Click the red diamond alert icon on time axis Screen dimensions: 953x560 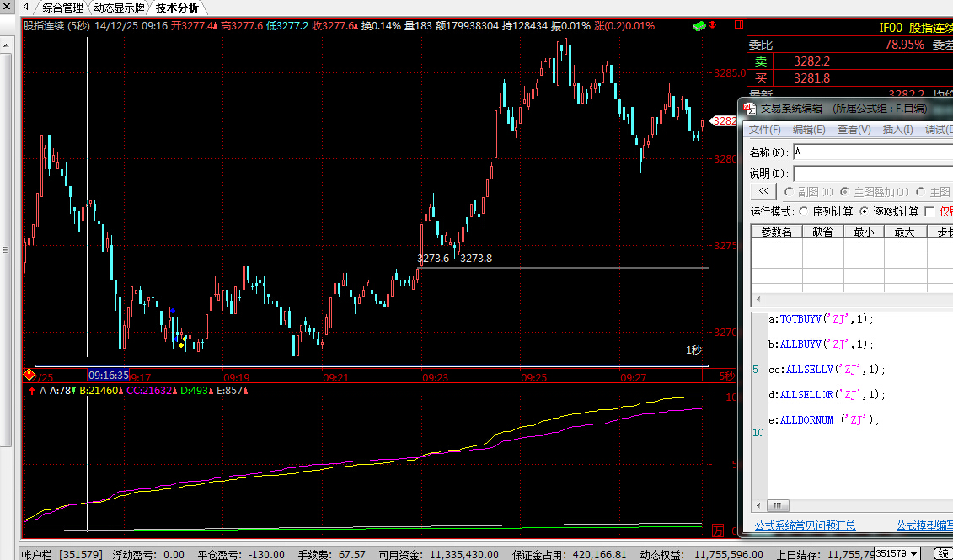[29, 375]
